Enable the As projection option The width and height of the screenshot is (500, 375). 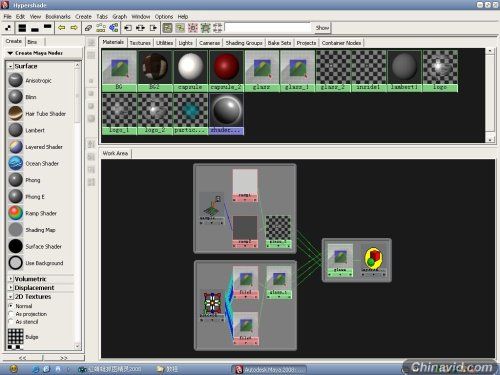pos(11,314)
